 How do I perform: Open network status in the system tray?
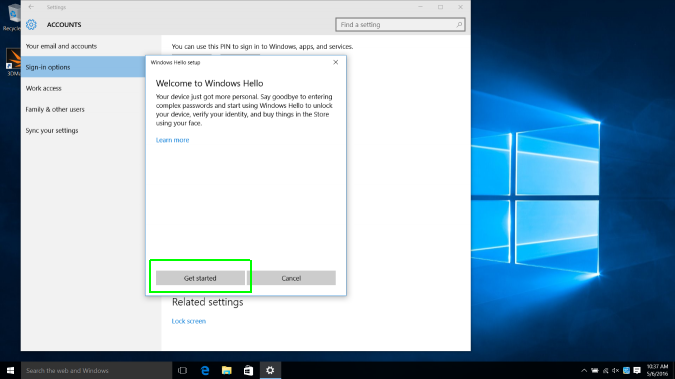(605, 370)
